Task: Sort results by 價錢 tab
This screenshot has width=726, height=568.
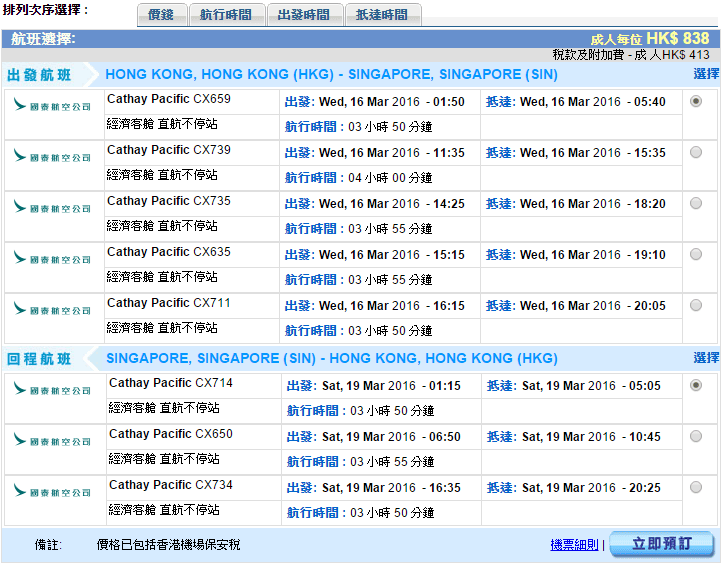Action: point(160,15)
